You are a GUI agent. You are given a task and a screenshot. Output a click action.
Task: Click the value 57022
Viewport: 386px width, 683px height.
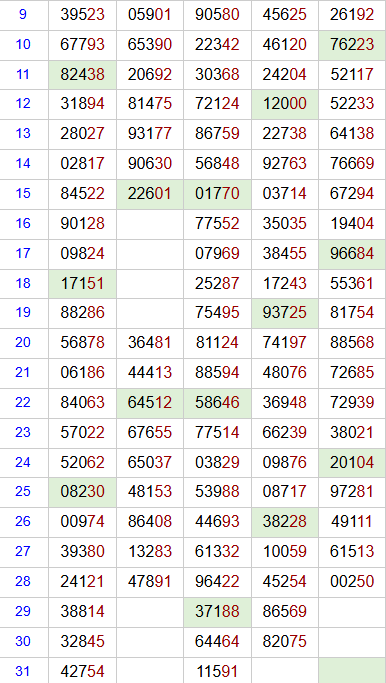[x=82, y=433]
